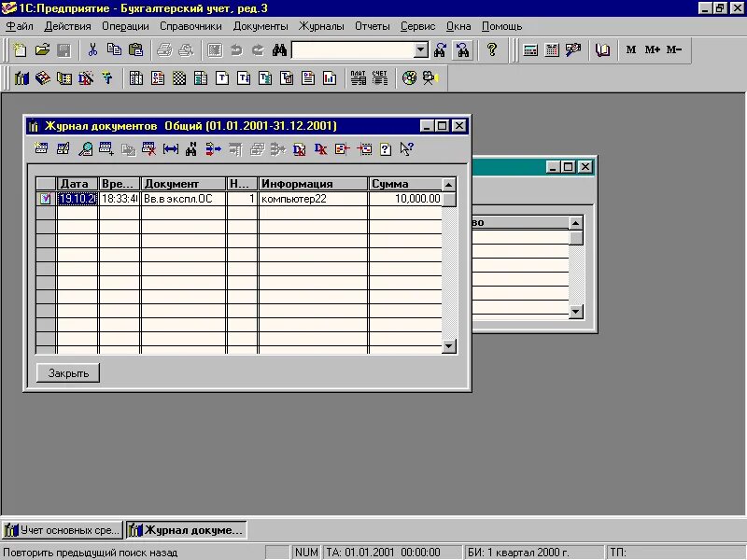Click the new row icon in journal toolbar
747x560 pixels.
click(x=41, y=149)
